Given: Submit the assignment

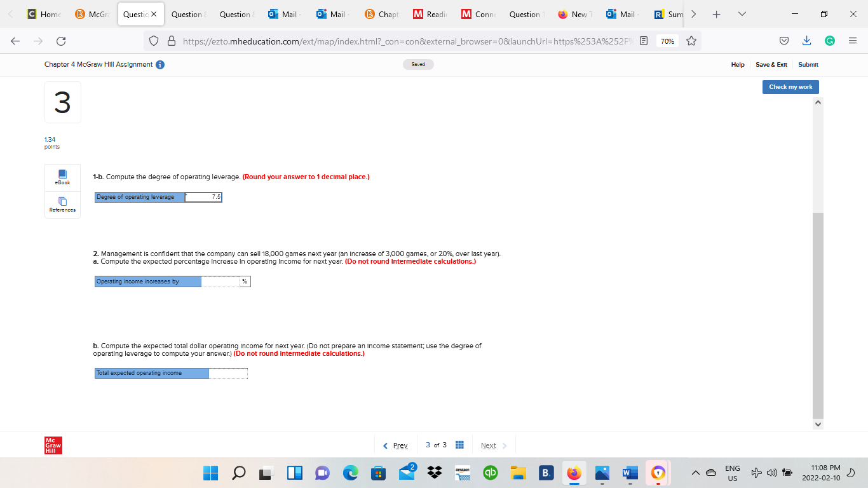Looking at the screenshot, I should [x=808, y=65].
